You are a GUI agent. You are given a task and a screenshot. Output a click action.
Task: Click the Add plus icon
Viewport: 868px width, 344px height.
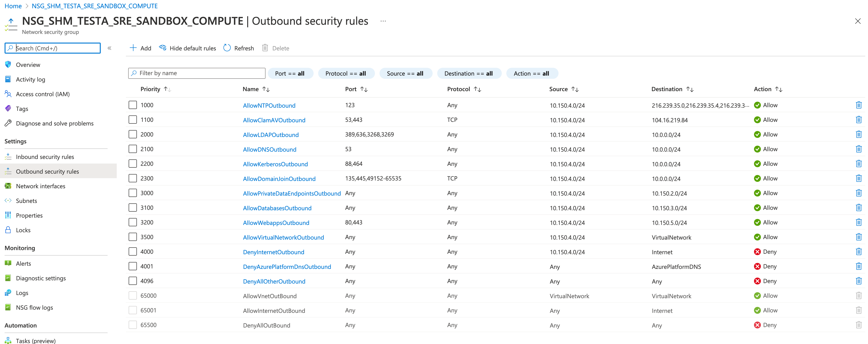tap(133, 48)
